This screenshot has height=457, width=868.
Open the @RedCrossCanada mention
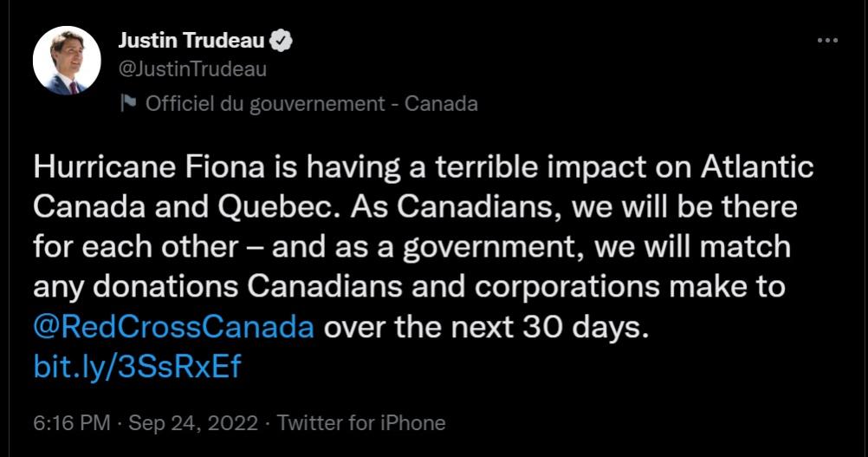tap(173, 329)
